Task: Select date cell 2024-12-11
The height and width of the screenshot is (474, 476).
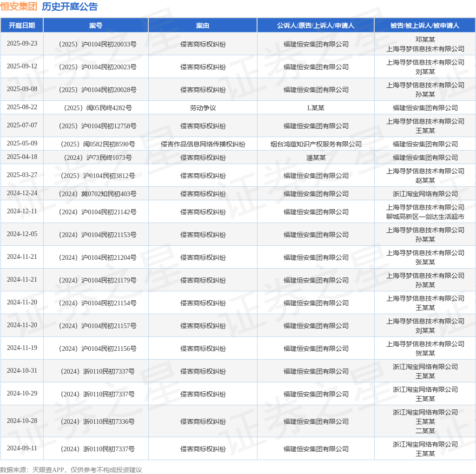Action: (x=22, y=211)
